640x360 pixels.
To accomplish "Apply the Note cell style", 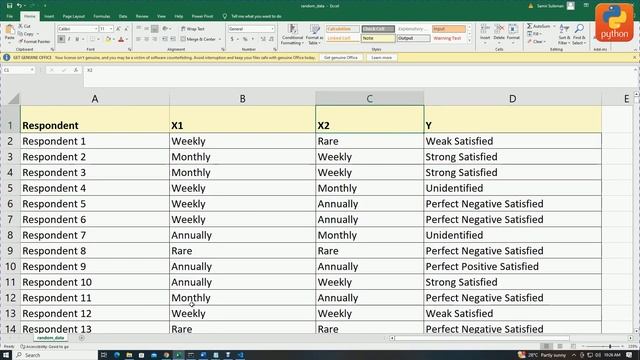I will coord(378,38).
